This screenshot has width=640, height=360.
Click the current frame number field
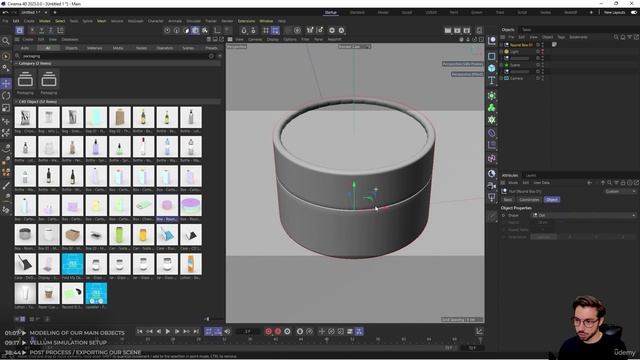click(x=248, y=331)
